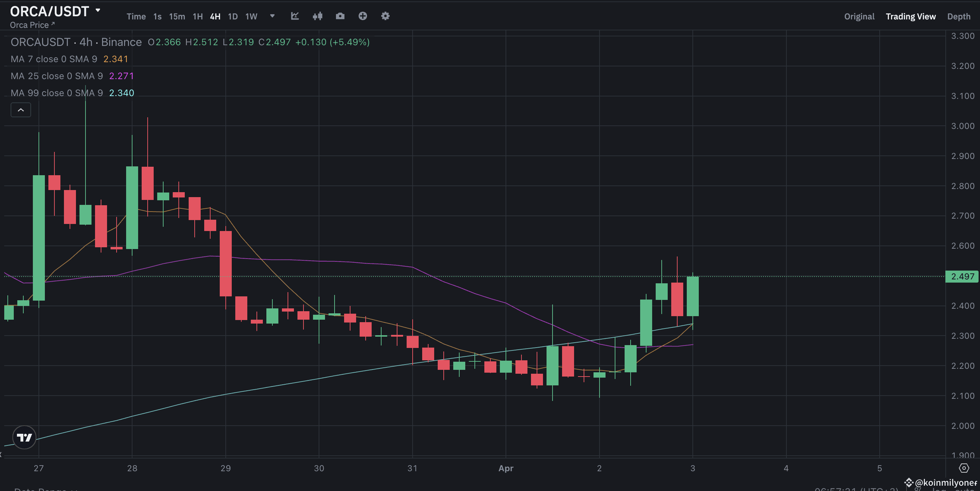
Task: Click the plus icon to add an alert
Action: coord(362,16)
